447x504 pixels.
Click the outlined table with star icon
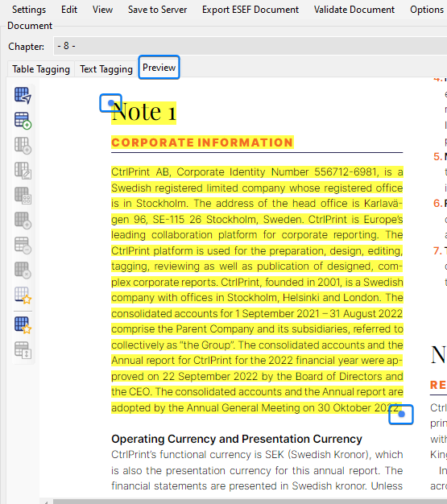coord(23,295)
